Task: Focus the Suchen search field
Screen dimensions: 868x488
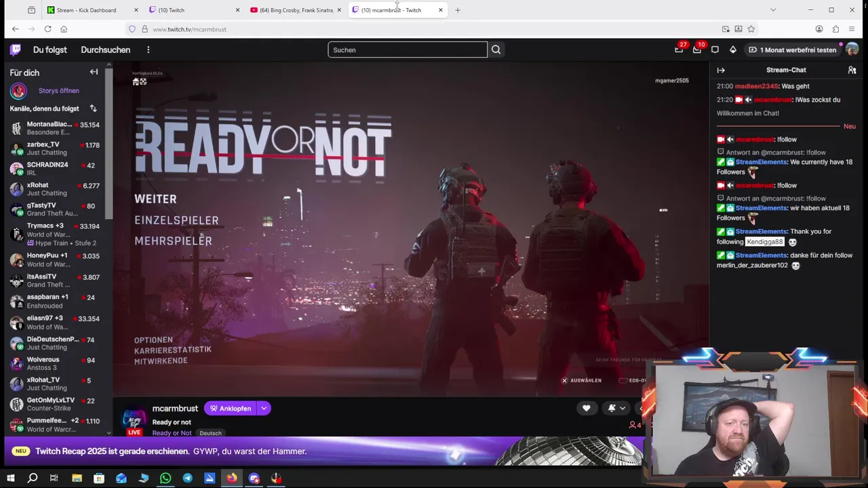Action: pos(408,49)
